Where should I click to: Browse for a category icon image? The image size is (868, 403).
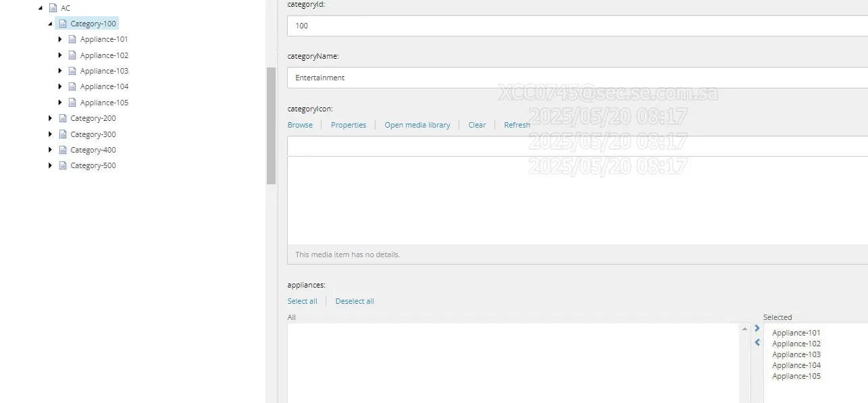tap(300, 125)
